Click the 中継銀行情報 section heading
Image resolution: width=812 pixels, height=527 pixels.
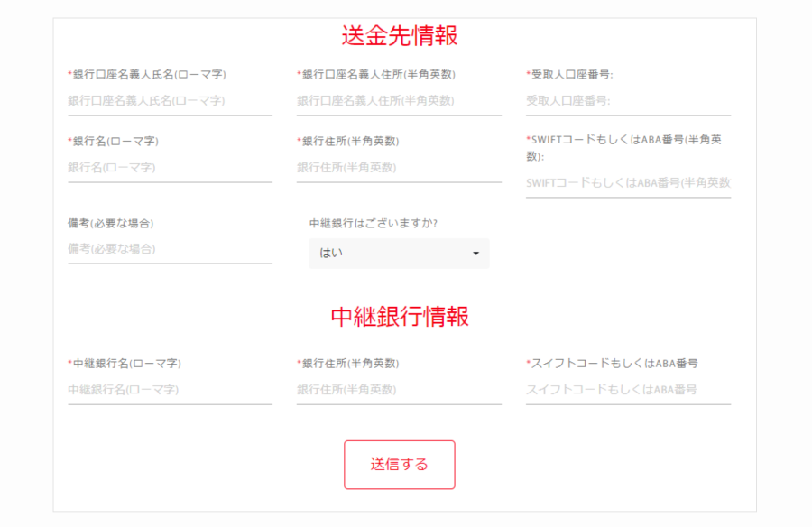(400, 317)
